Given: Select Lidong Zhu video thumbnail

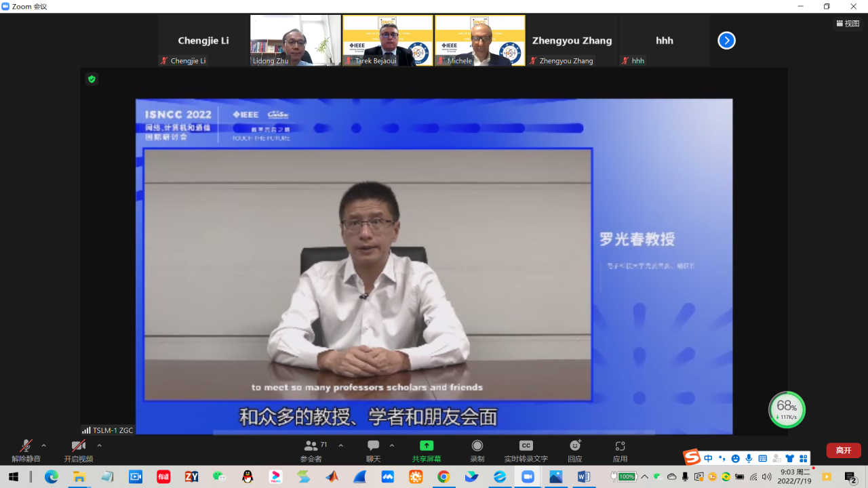Looking at the screenshot, I should [x=296, y=41].
